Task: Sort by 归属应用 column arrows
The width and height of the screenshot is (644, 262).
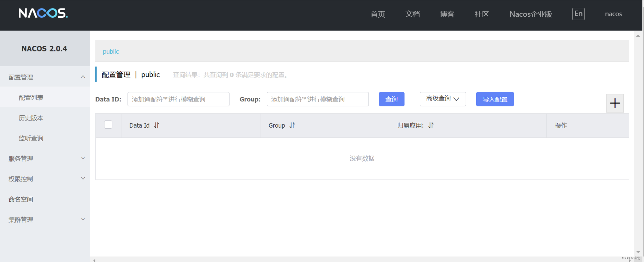Action: pyautogui.click(x=431, y=125)
